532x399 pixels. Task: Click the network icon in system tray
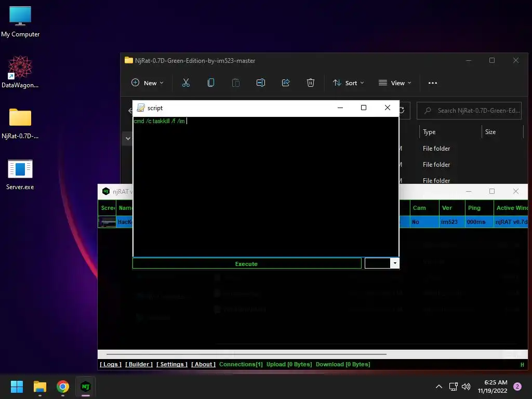453,387
